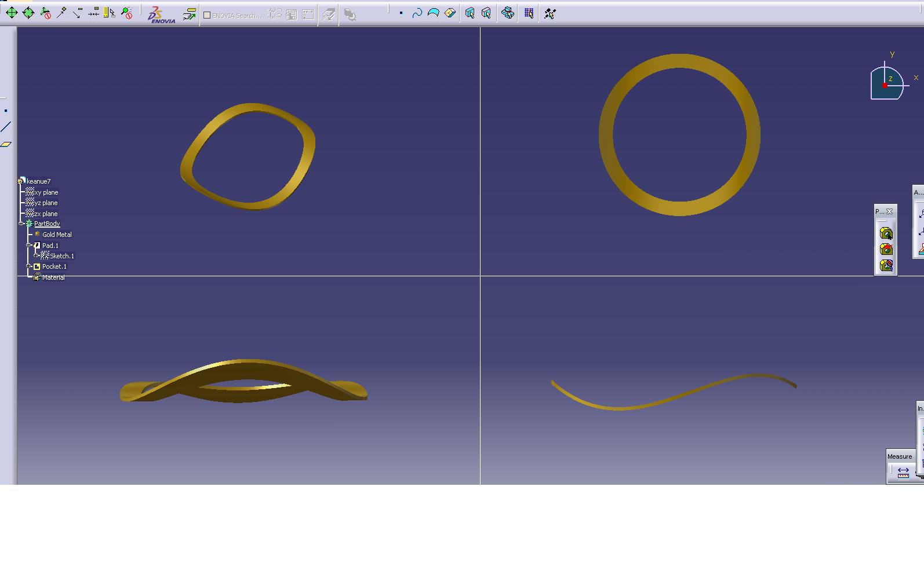Select the yellow solid box tool
Viewport: 924px width, 563px height.
click(x=450, y=13)
